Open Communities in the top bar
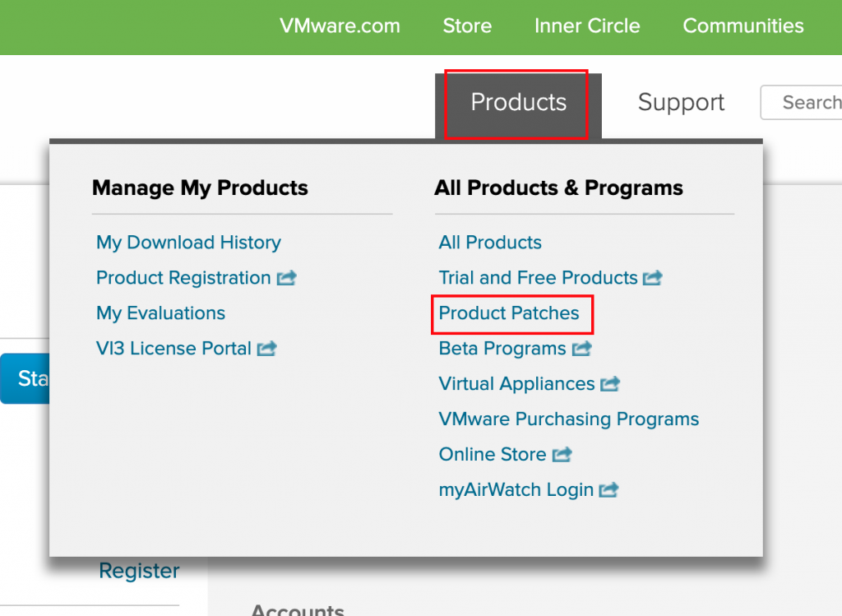 click(743, 25)
